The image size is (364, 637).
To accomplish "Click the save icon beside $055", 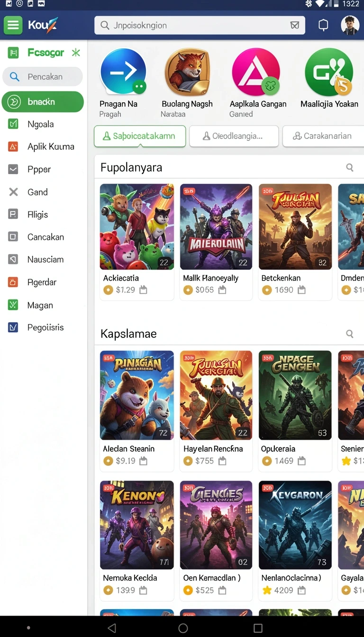I will [222, 290].
